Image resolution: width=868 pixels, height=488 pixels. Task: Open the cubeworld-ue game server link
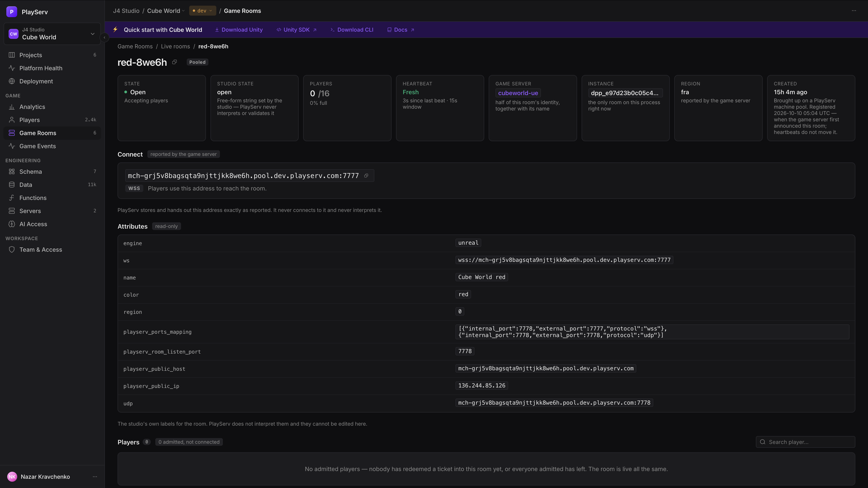pyautogui.click(x=518, y=93)
